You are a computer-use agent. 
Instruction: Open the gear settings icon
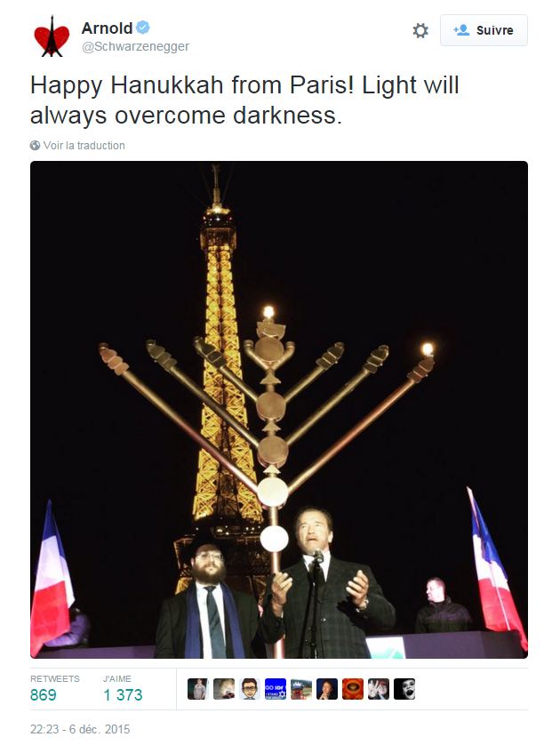420,31
